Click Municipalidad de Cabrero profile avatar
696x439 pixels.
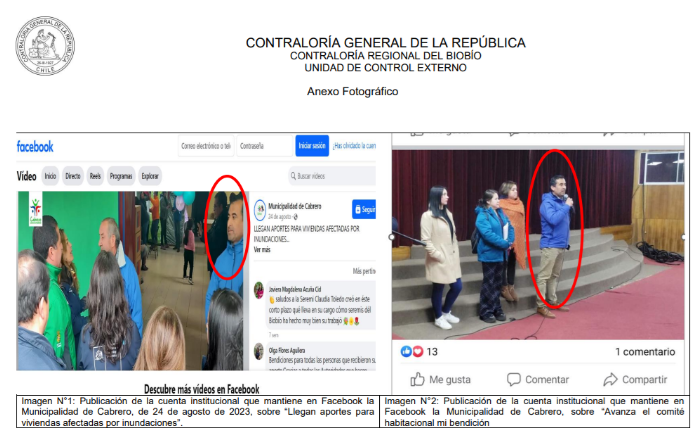[x=260, y=210]
